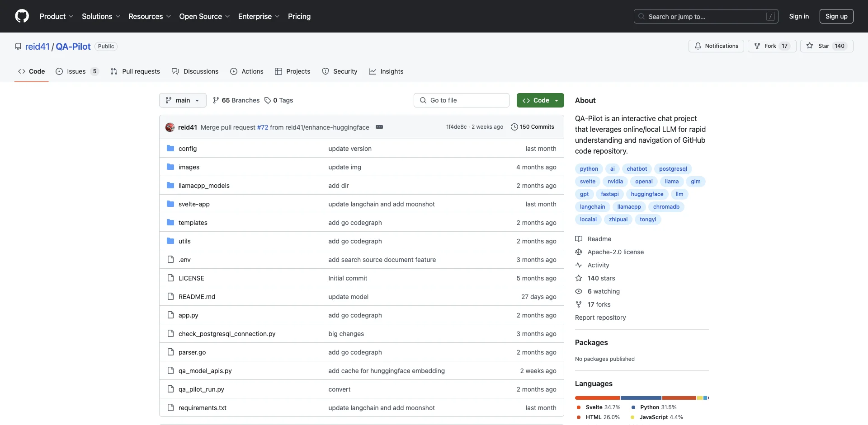Click the images folder icon
This screenshot has width=868, height=425.
[170, 167]
